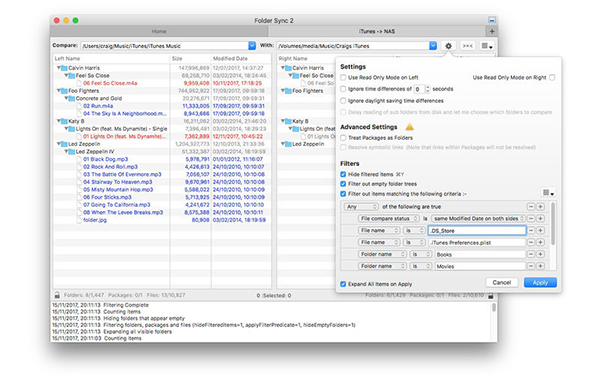Add a rule after the .DS_Store row
Image resolution: width=600 pixels, height=380 pixels.
(x=540, y=230)
